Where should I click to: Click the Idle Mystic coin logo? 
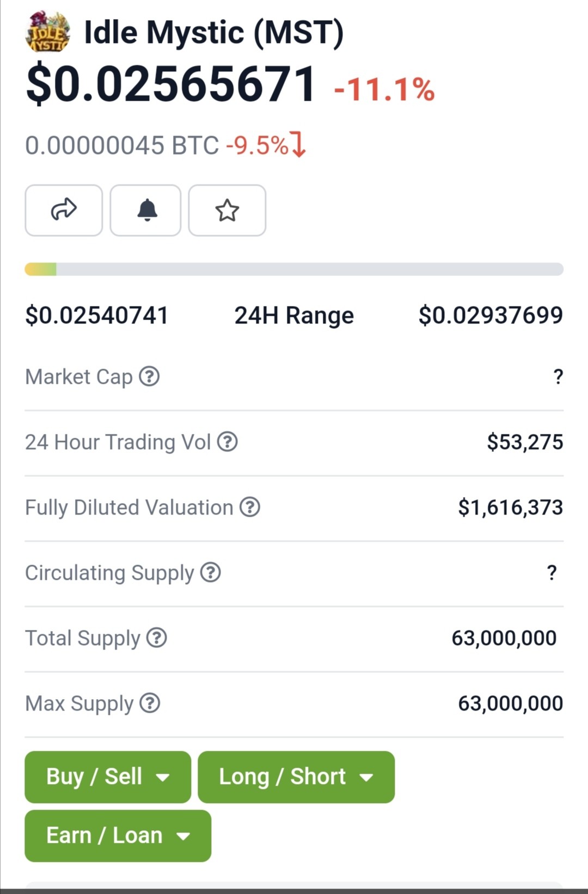pos(47,32)
